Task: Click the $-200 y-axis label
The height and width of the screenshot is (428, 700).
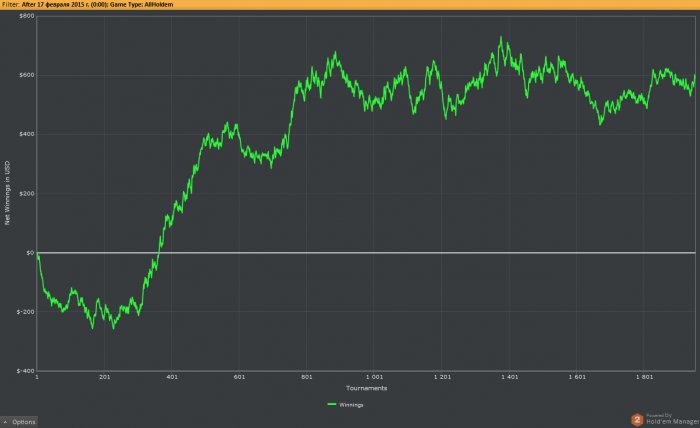Action: pos(25,311)
